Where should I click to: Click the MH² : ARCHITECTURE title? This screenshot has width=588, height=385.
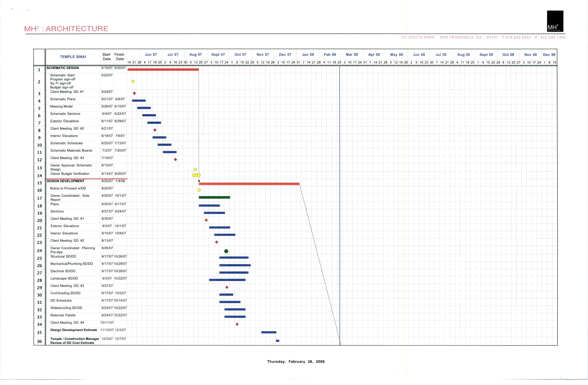[x=66, y=29]
